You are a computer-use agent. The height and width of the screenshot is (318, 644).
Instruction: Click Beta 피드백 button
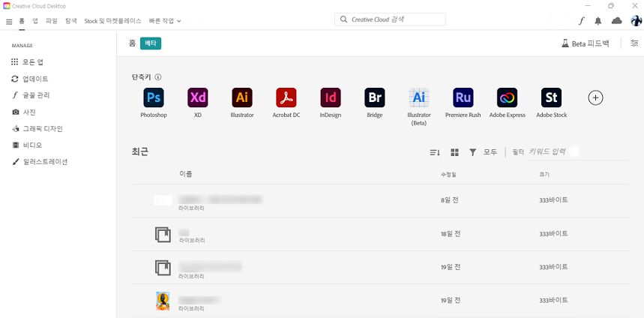pos(586,43)
